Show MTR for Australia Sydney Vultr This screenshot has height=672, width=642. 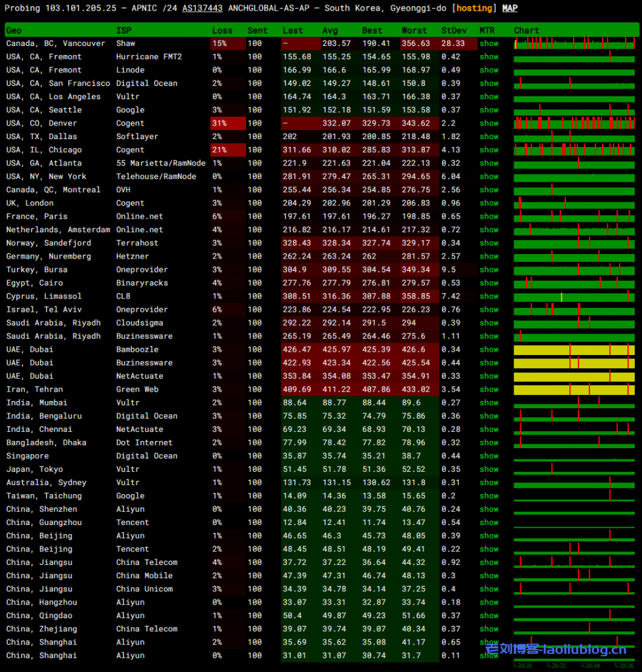[x=489, y=482]
